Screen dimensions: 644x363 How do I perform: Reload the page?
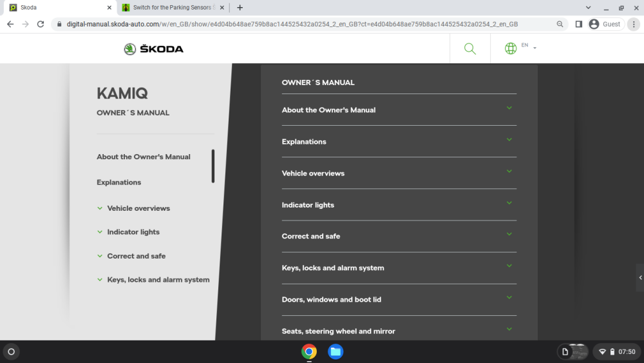(40, 25)
